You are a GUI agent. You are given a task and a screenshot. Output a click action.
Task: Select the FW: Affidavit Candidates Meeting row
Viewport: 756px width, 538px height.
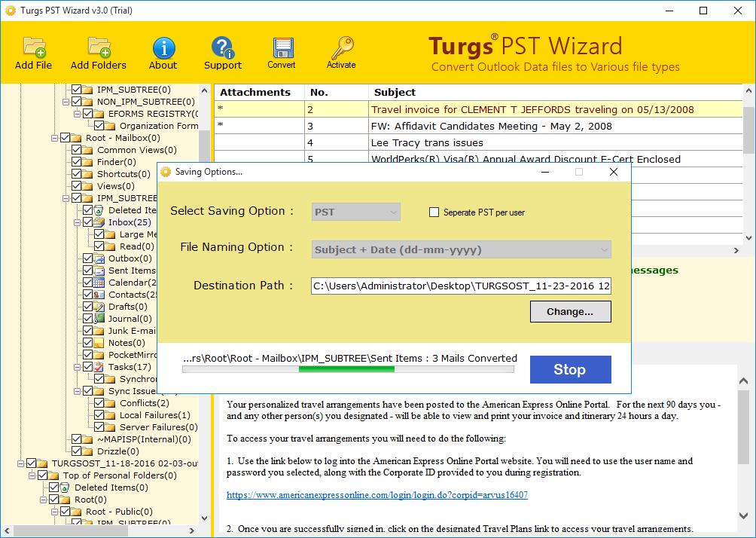(x=478, y=127)
